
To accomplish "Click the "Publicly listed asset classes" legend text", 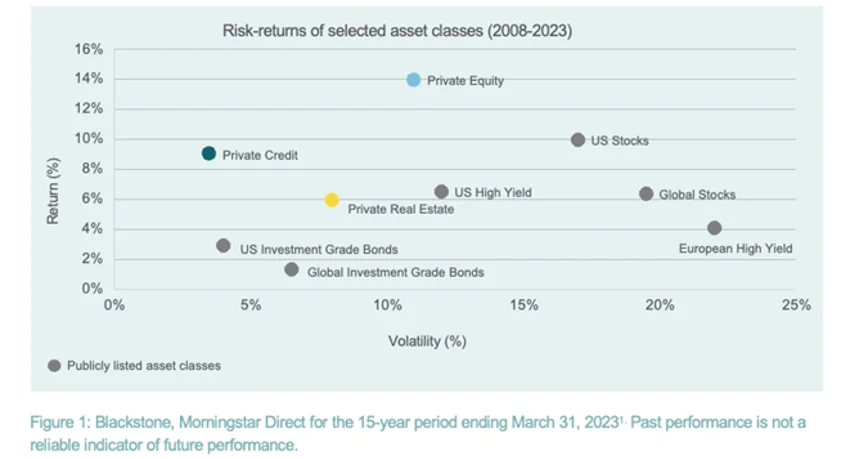I will [x=144, y=366].
